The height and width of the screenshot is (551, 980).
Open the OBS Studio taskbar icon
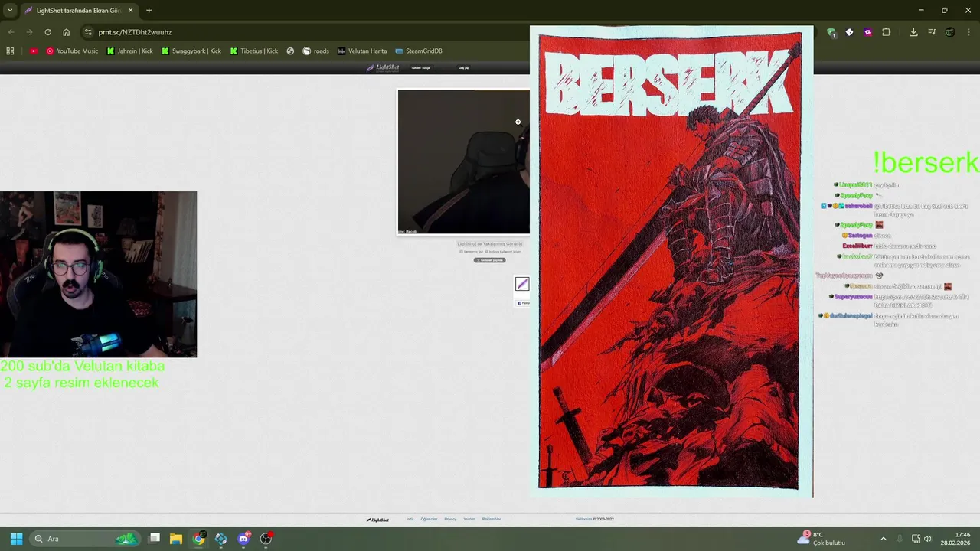[x=266, y=539]
